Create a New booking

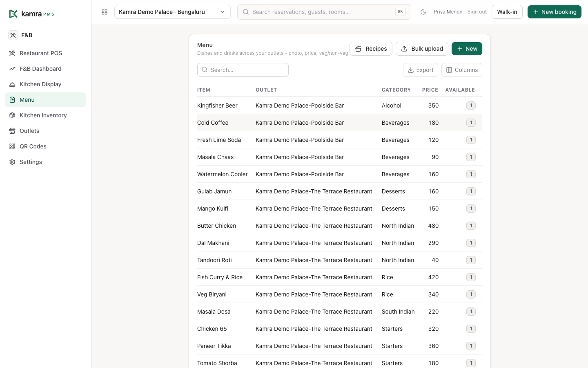coord(555,12)
